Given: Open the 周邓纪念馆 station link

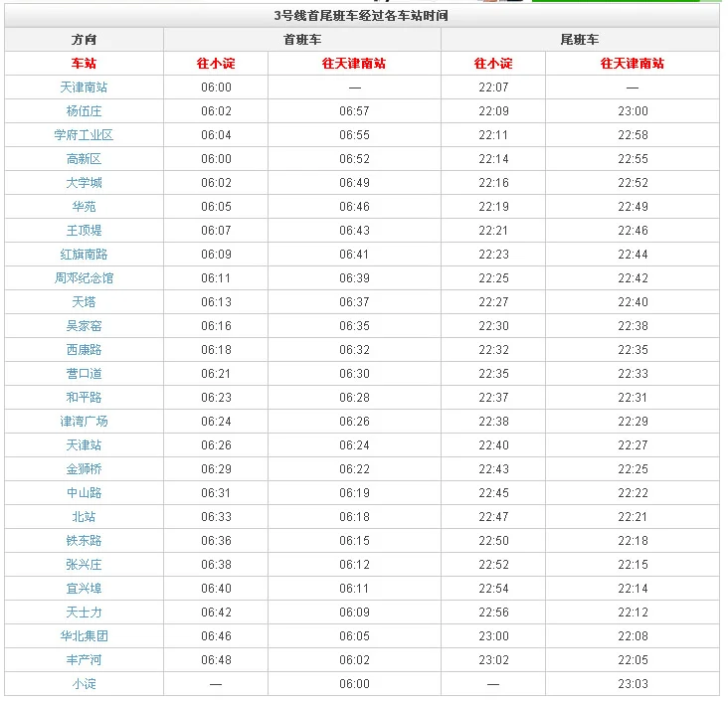Looking at the screenshot, I should (x=84, y=278).
